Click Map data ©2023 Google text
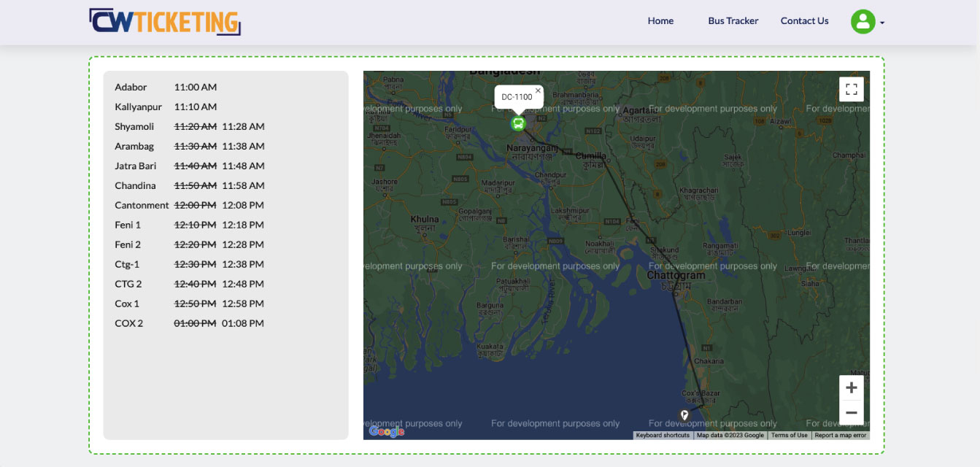 tap(730, 436)
